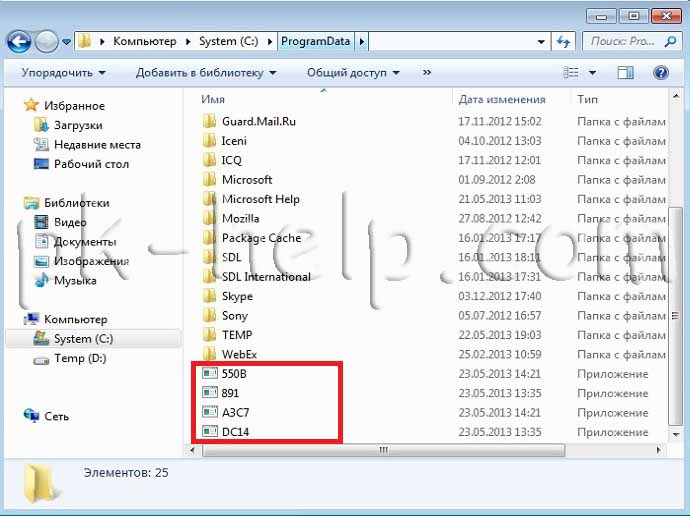Sort by the Имя column header

213,99
